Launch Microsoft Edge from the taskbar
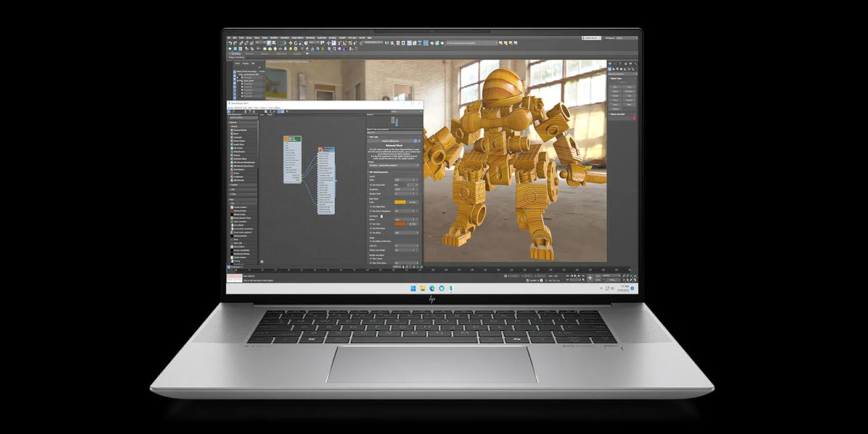 (x=432, y=288)
